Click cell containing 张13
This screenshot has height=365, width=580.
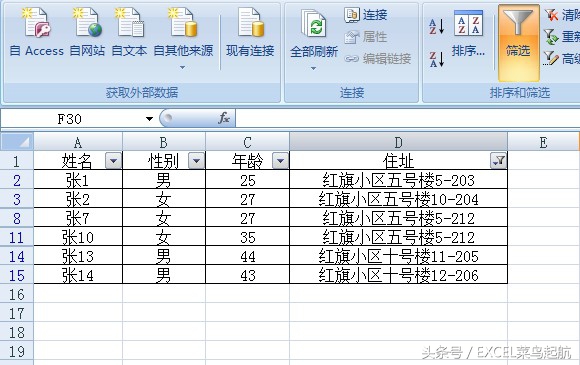(x=78, y=256)
